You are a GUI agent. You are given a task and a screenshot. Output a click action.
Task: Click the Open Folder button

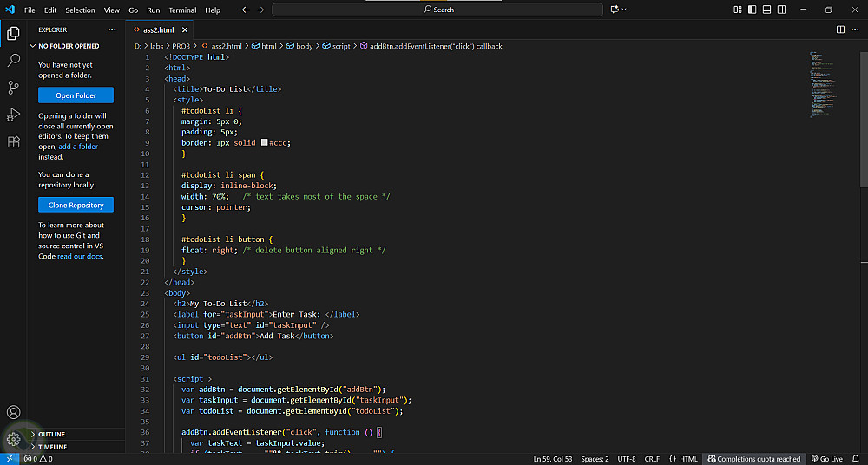pyautogui.click(x=76, y=95)
